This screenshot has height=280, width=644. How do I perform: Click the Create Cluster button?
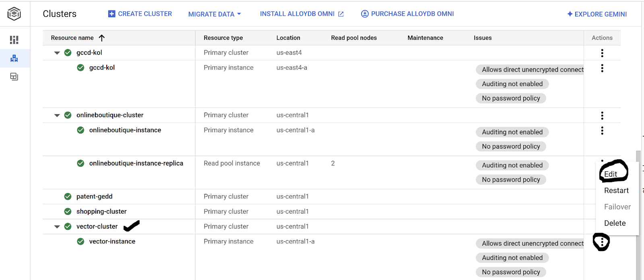tap(140, 14)
